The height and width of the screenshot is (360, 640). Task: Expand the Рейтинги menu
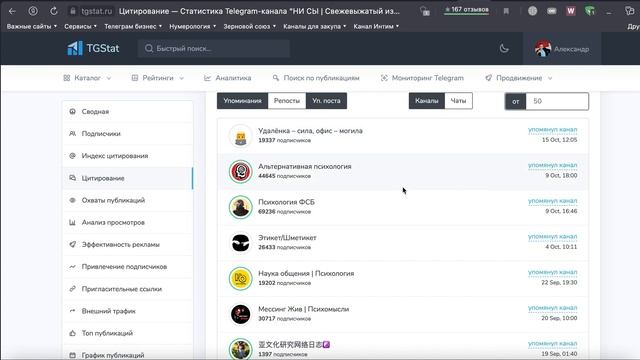coord(158,78)
